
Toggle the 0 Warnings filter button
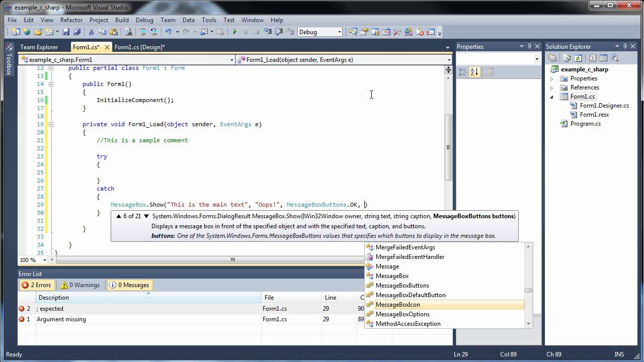[x=80, y=285]
